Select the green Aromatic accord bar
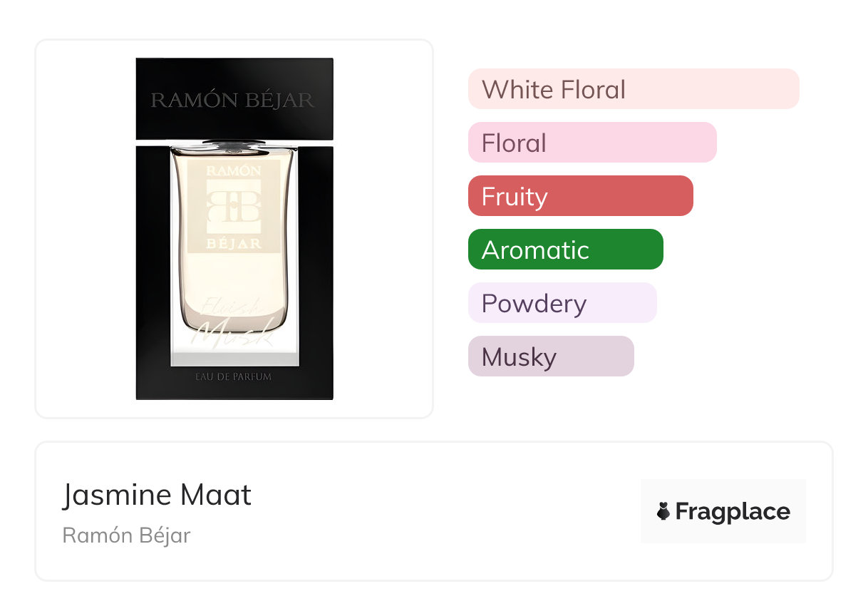 coord(565,250)
